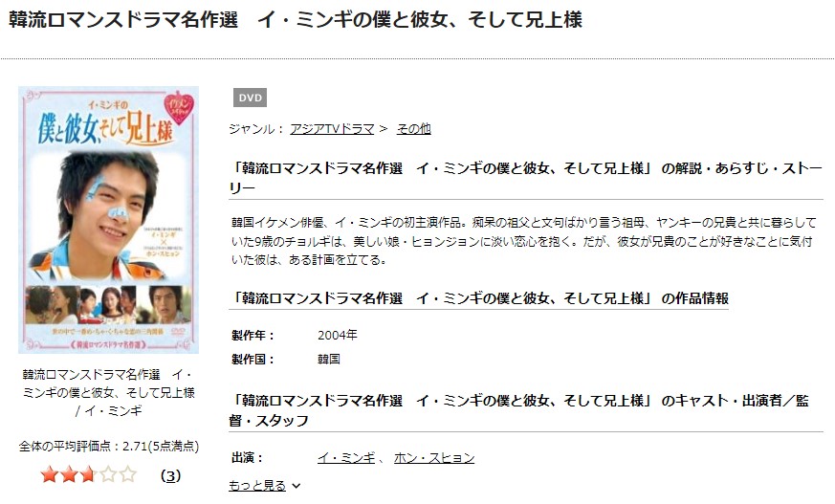Open the その他 genre link
Viewport: 835px width, 504px height.
pyautogui.click(x=414, y=129)
